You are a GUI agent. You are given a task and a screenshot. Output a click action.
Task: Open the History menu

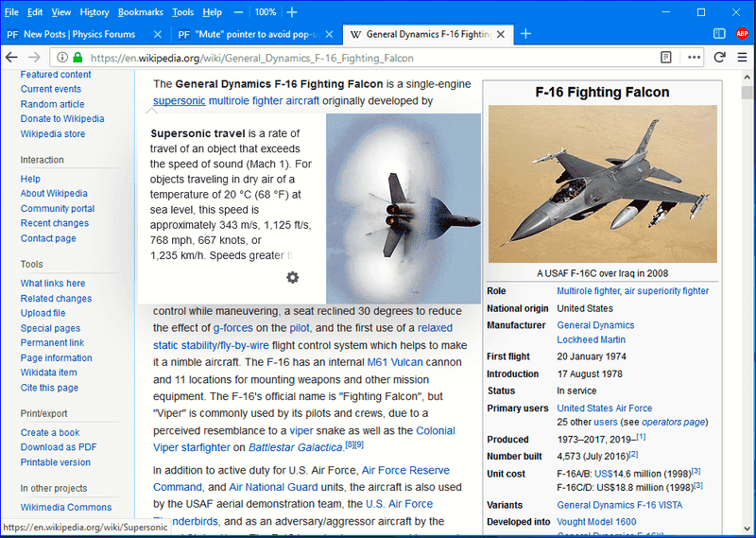pos(94,12)
